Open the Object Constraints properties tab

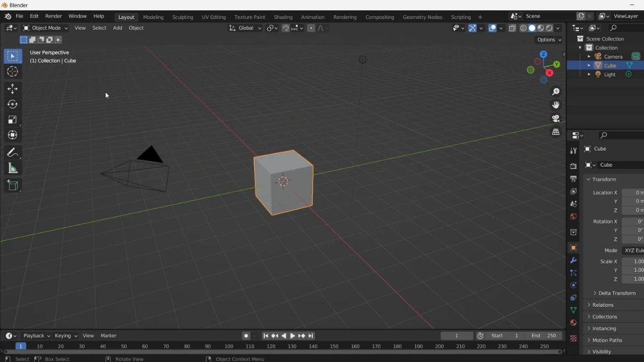(573, 298)
